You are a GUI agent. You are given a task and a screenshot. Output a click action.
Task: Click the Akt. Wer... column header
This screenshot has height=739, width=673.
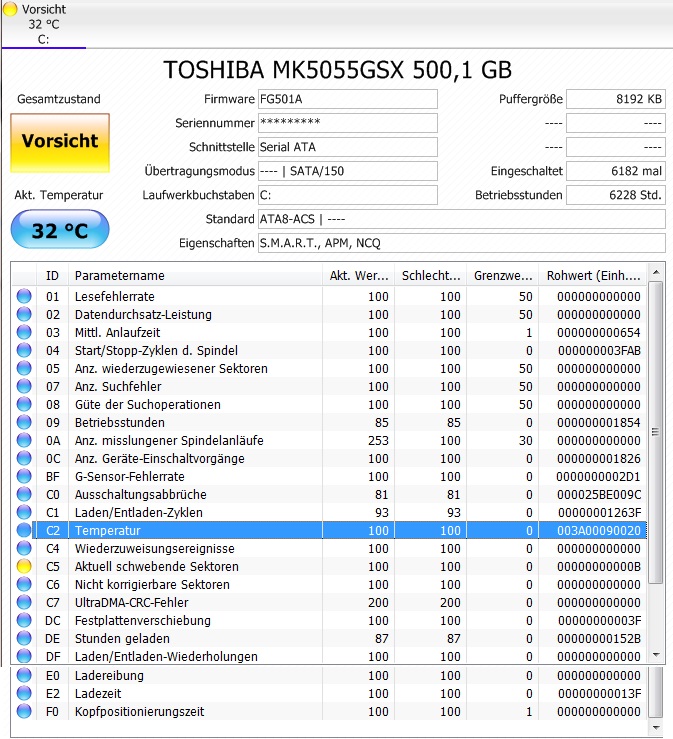(359, 276)
